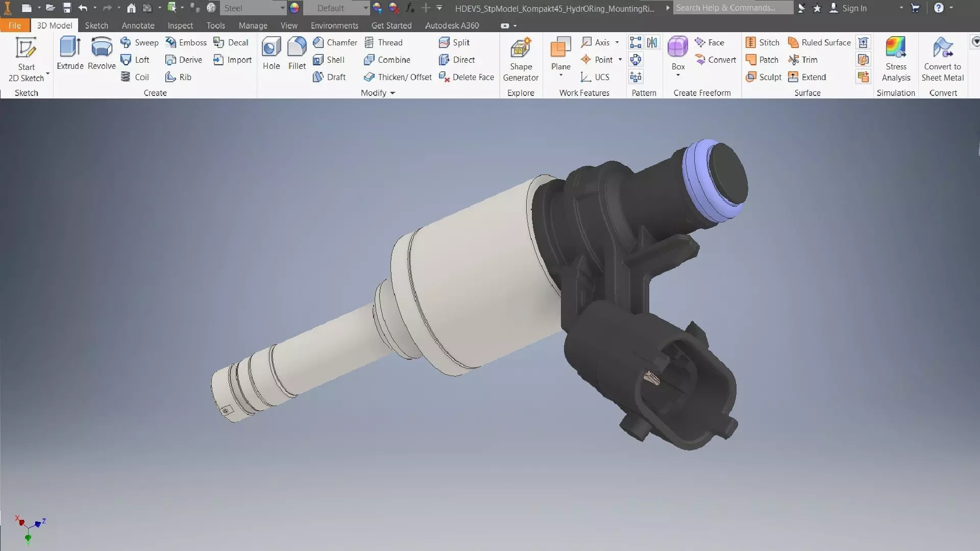Select the Trim surface tool
Screen dimensions: 980x551
tap(803, 60)
